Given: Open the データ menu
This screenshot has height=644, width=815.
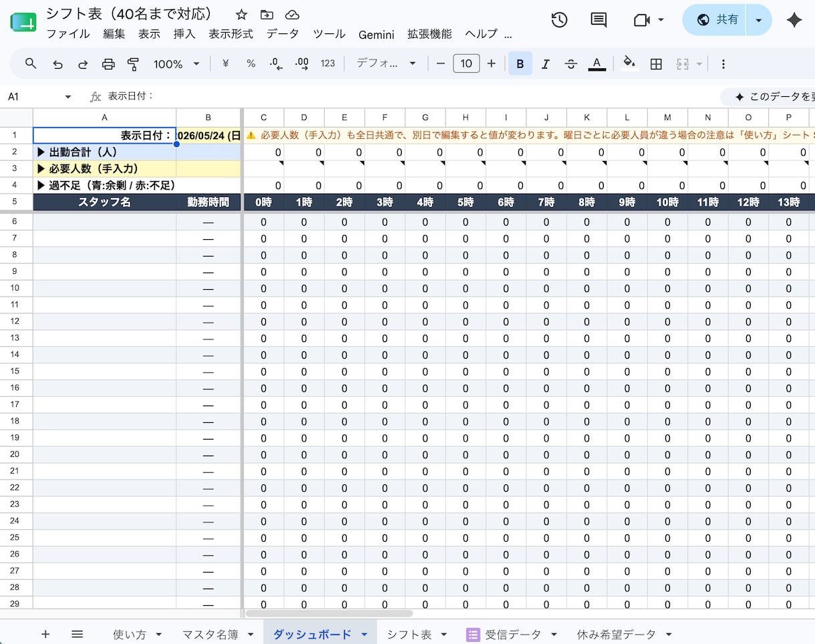Looking at the screenshot, I should click(x=283, y=34).
